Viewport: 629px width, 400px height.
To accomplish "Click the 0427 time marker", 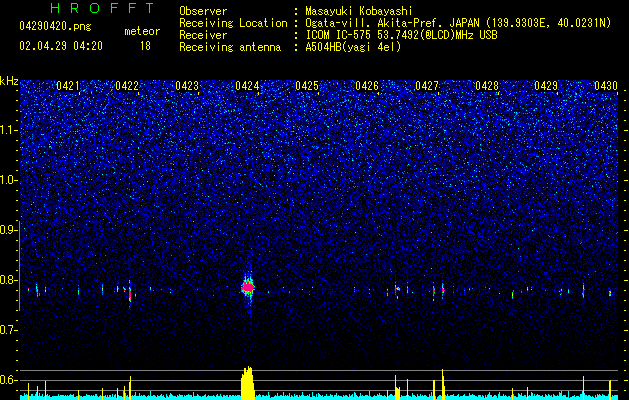I will pyautogui.click(x=427, y=86).
